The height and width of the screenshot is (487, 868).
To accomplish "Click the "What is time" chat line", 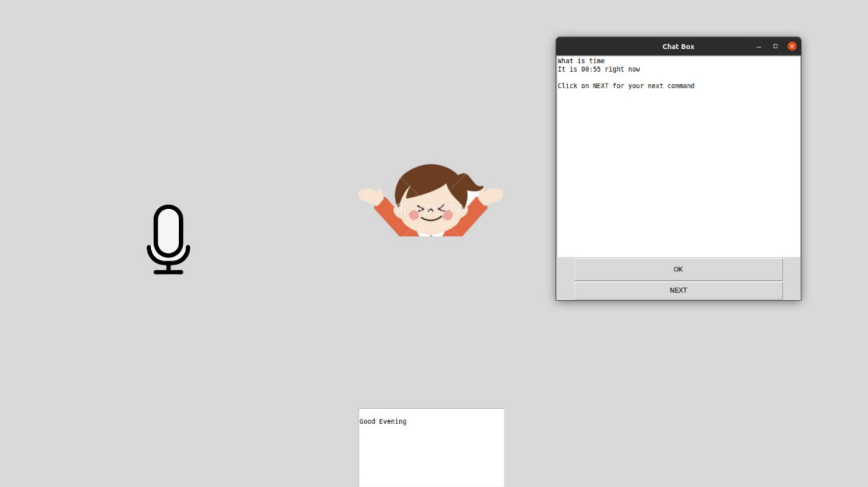I will coord(581,61).
